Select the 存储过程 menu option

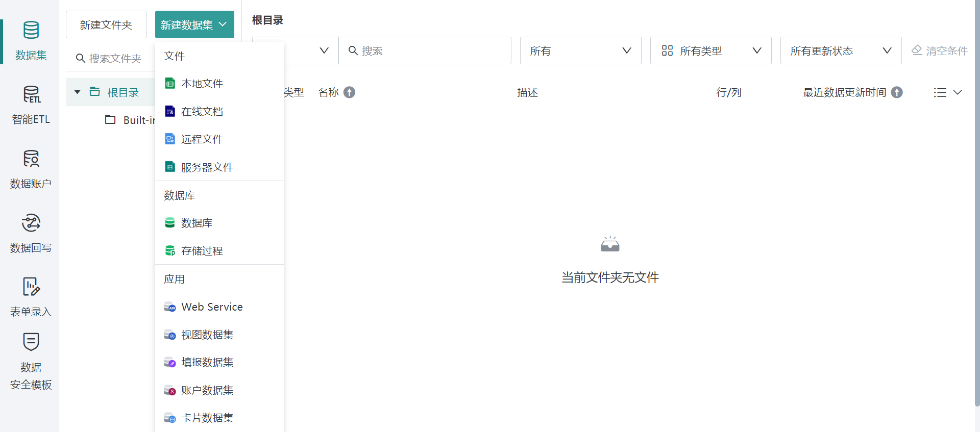pos(202,251)
